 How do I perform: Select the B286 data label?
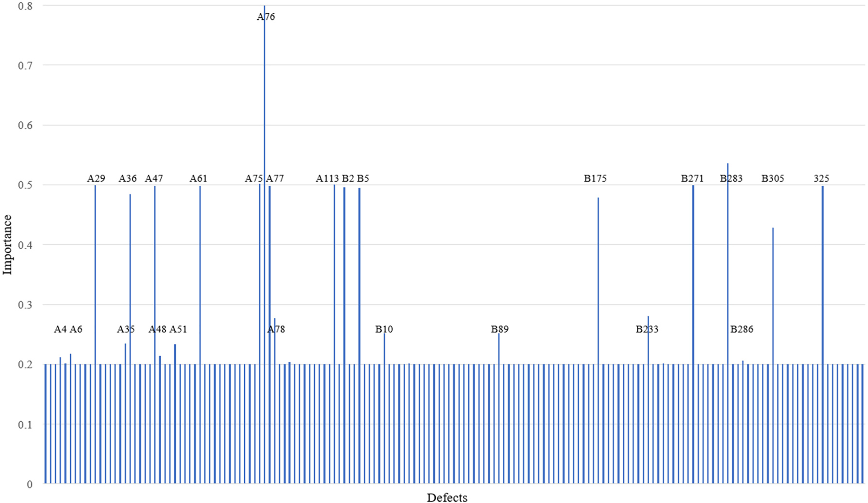pos(742,329)
